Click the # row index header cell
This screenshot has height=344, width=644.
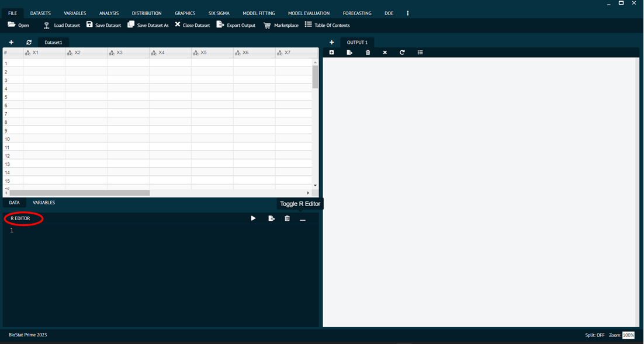(x=13, y=53)
